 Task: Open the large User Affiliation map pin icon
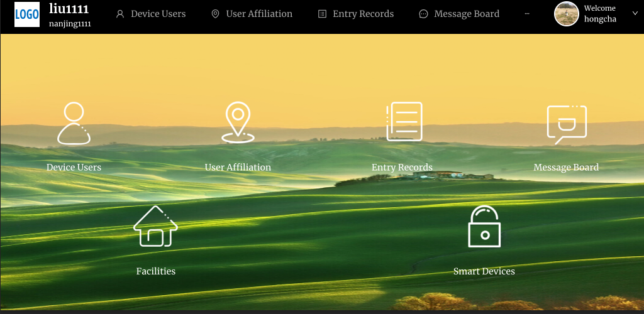238,122
